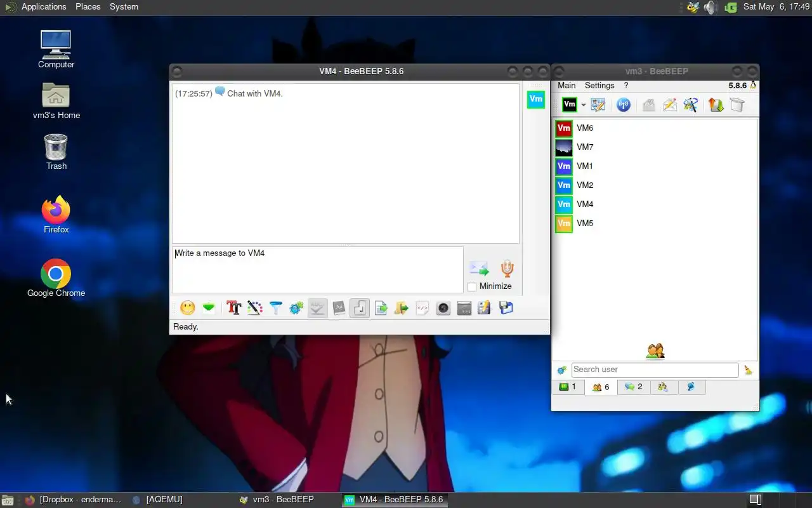Click the Firefox desktop icon
The width and height of the screenshot is (812, 508).
click(56, 215)
